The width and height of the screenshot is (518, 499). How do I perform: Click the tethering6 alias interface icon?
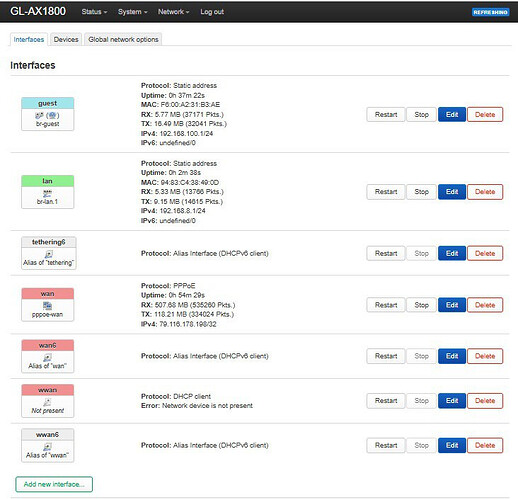[x=48, y=254]
